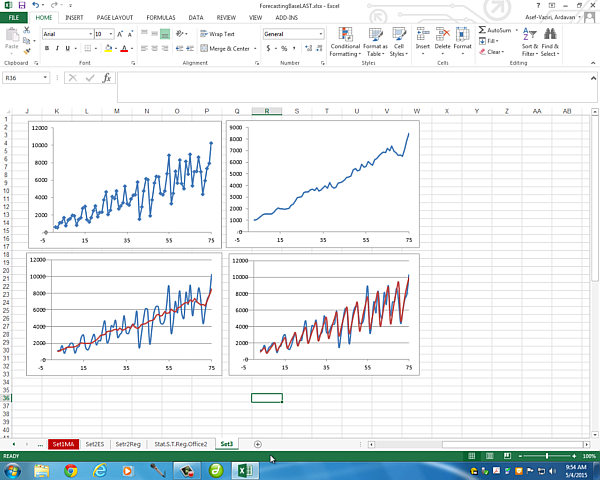Click the Delete cells icon
This screenshot has width=600, height=480.
442,34
